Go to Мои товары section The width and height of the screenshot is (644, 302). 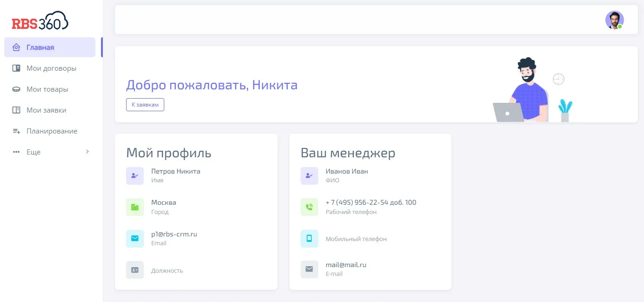click(47, 89)
